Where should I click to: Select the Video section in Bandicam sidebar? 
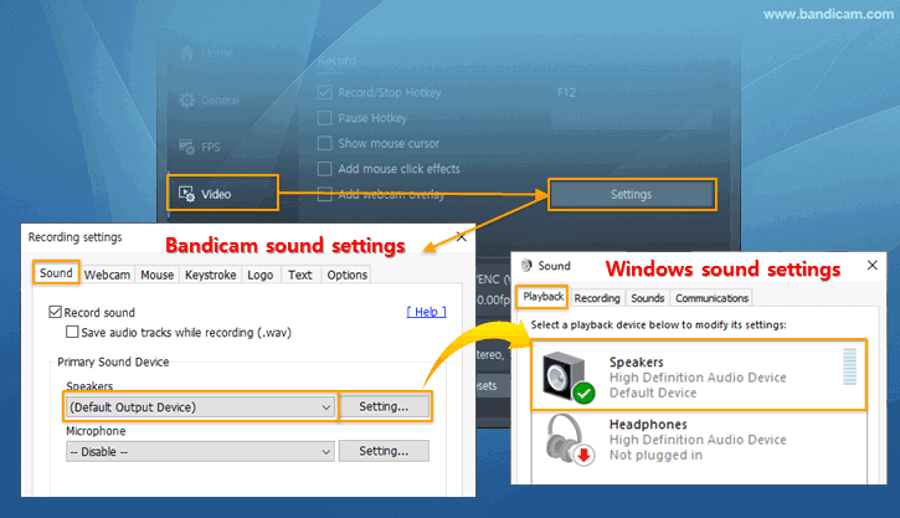(223, 194)
